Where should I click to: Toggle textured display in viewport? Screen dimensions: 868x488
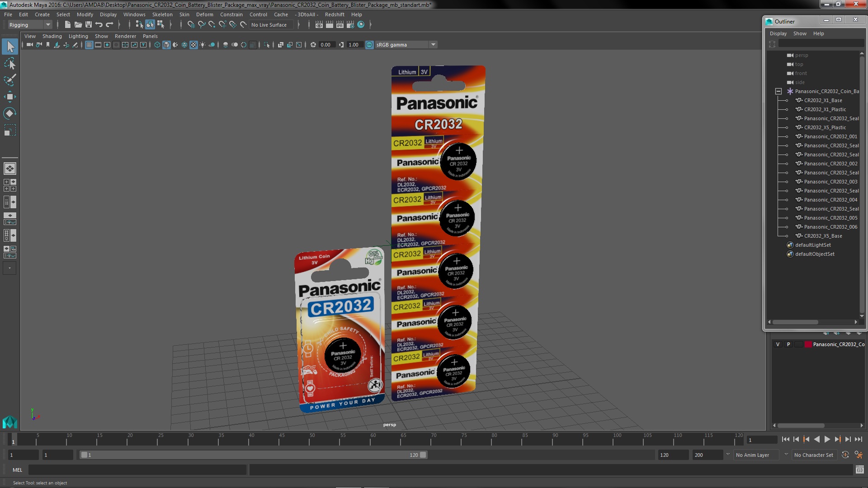point(193,45)
